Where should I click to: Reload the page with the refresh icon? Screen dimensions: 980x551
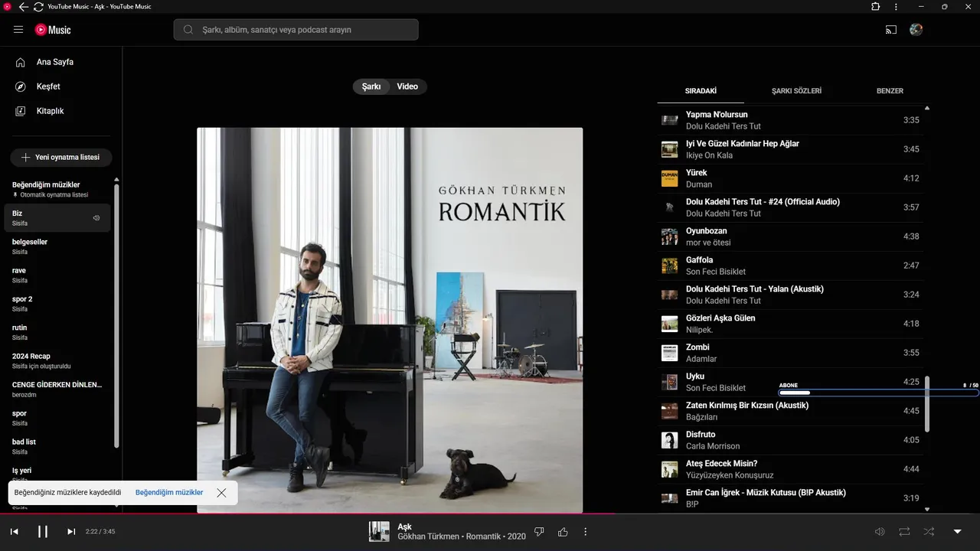(38, 7)
